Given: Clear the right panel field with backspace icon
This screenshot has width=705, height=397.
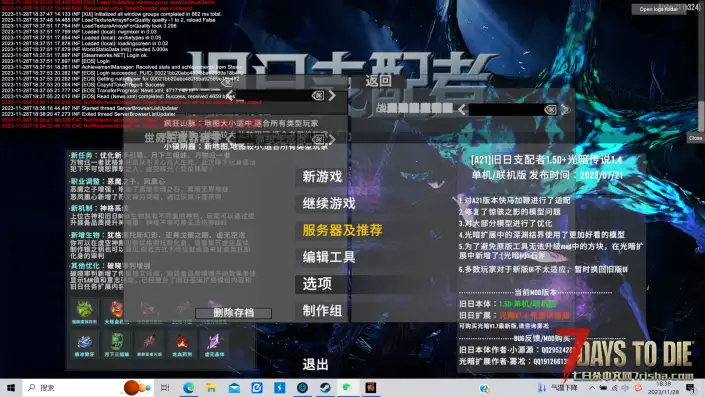Looking at the screenshot, I should [550, 109].
